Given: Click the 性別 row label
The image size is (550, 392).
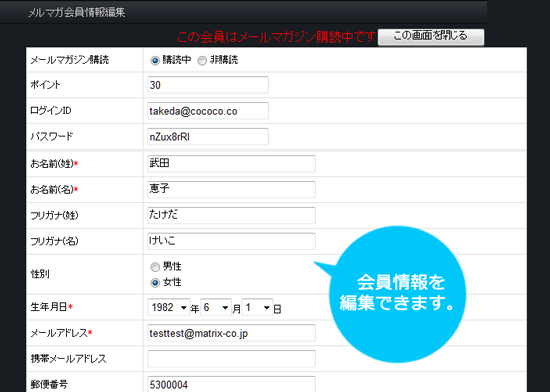Looking at the screenshot, I should pyautogui.click(x=40, y=274).
